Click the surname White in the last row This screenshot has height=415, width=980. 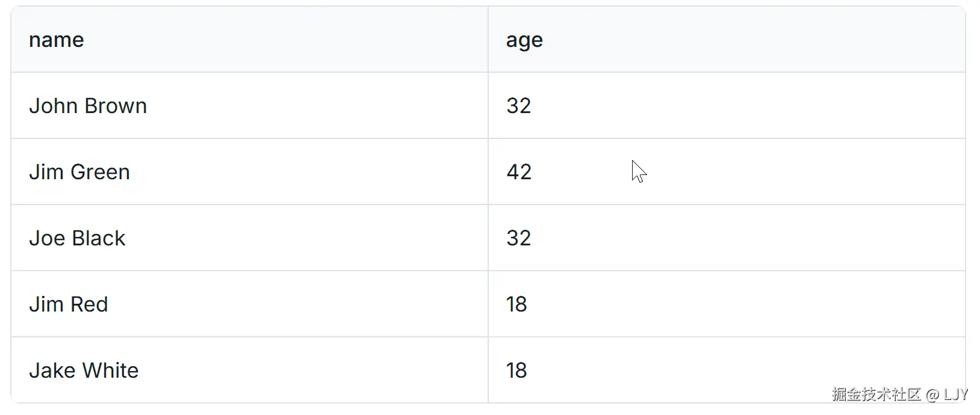click(x=111, y=370)
